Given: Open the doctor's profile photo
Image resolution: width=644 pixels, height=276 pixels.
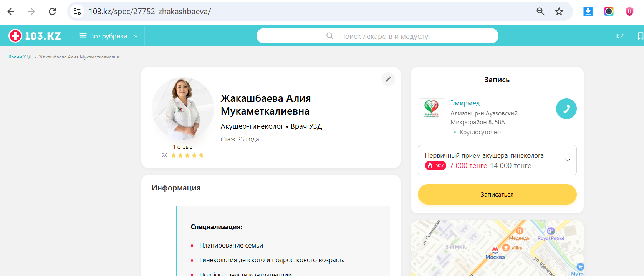Looking at the screenshot, I should coord(183,108).
